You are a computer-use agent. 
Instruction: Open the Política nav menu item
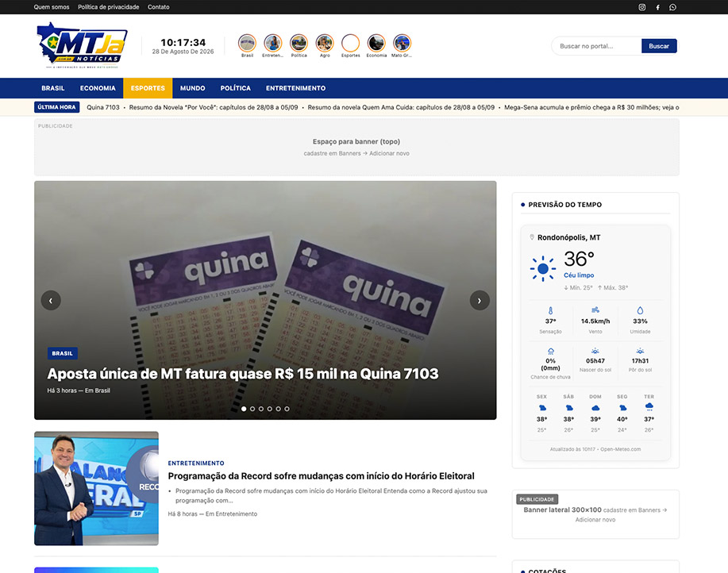[236, 88]
